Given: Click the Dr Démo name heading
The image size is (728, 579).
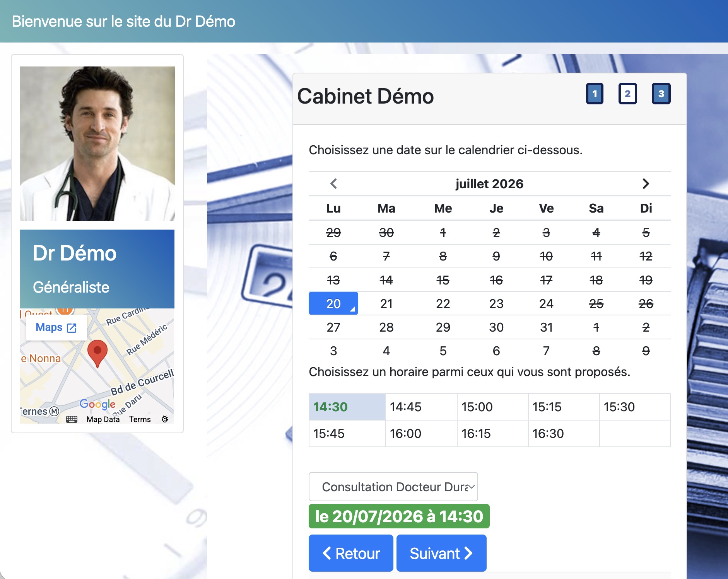Looking at the screenshot, I should coord(75,253).
